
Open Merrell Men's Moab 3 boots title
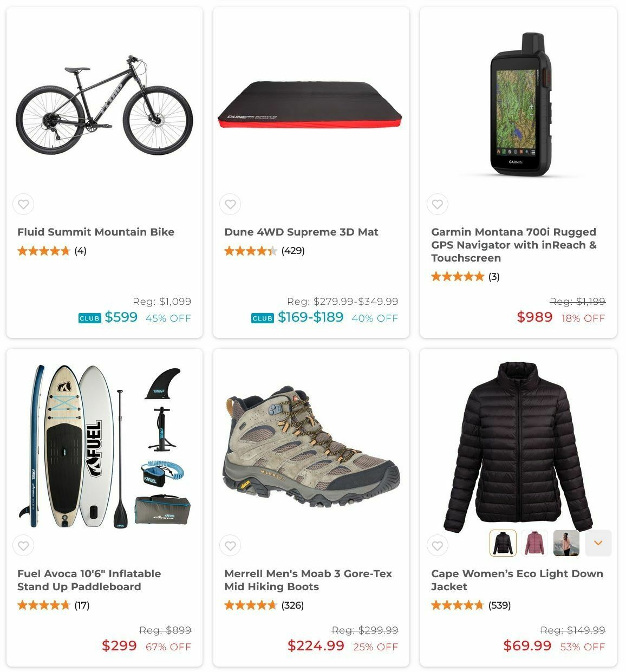click(308, 580)
